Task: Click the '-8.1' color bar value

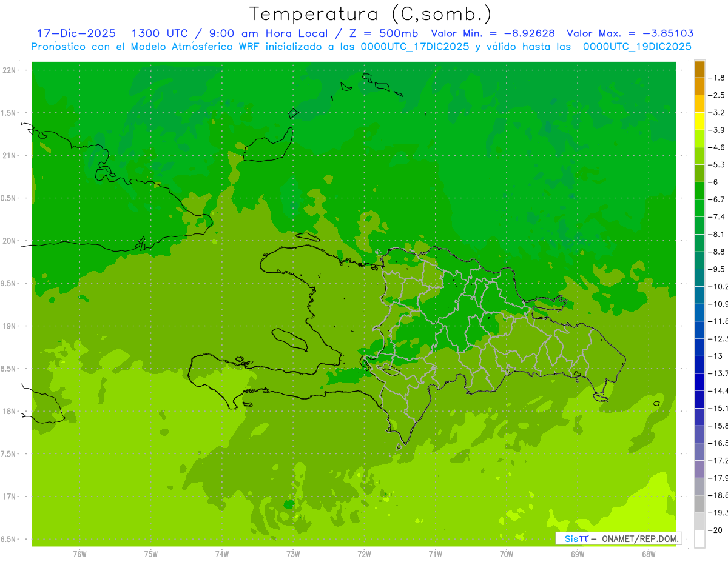Action: (716, 234)
